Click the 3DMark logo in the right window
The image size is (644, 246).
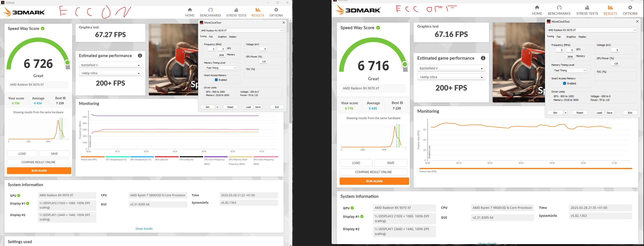click(358, 10)
